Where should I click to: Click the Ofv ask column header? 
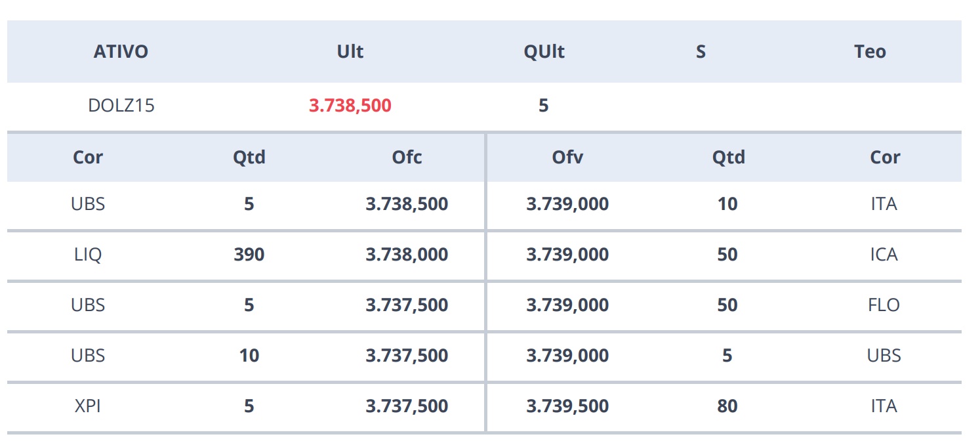(x=567, y=157)
